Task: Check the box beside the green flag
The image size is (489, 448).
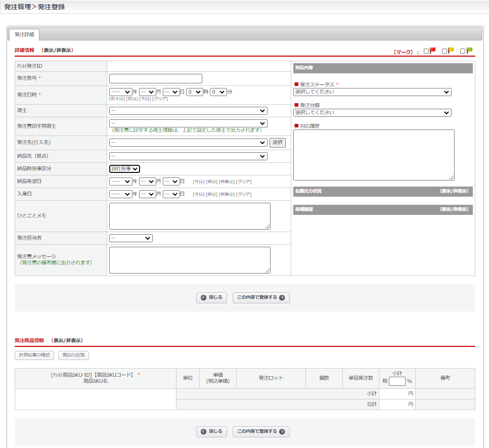Action: pyautogui.click(x=463, y=51)
